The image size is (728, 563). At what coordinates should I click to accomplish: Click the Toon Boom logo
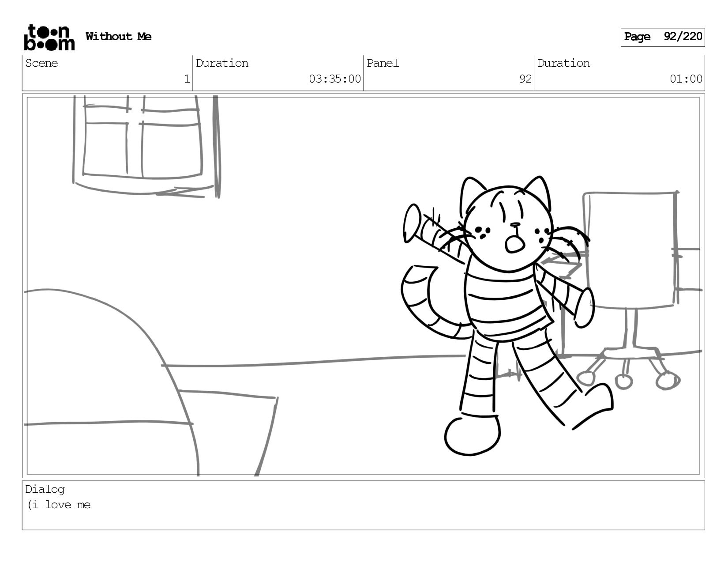(x=49, y=37)
